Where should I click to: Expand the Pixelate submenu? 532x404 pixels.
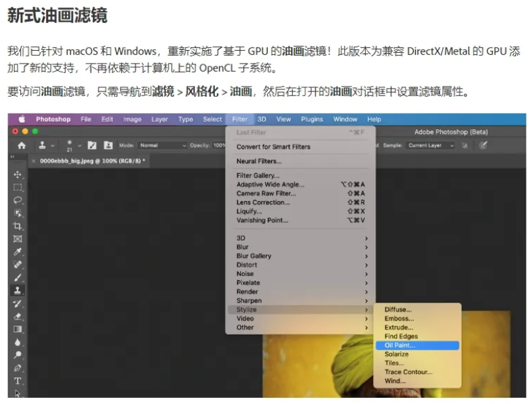[302, 283]
